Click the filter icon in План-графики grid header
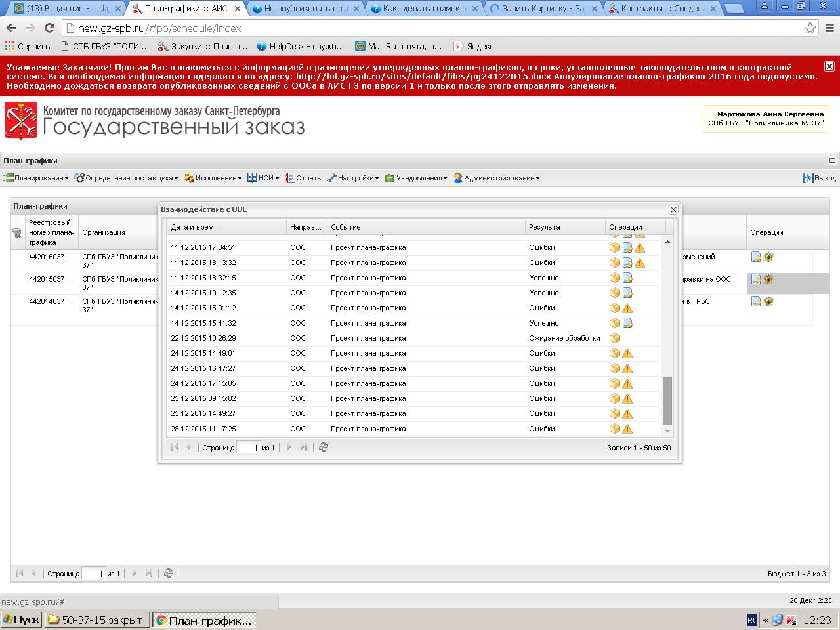The height and width of the screenshot is (630, 840). [x=17, y=233]
